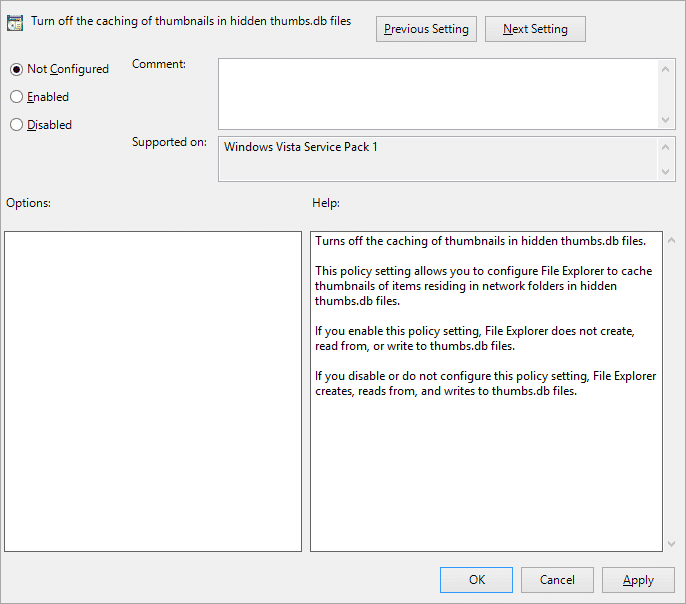Screen dimensions: 686x604
Task: Click the Help description text area
Action: click(486, 391)
